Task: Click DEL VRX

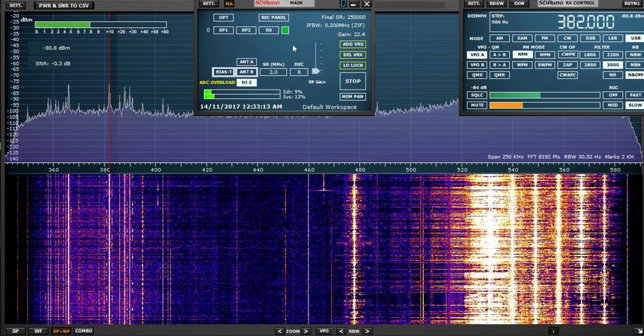Action: [x=353, y=55]
